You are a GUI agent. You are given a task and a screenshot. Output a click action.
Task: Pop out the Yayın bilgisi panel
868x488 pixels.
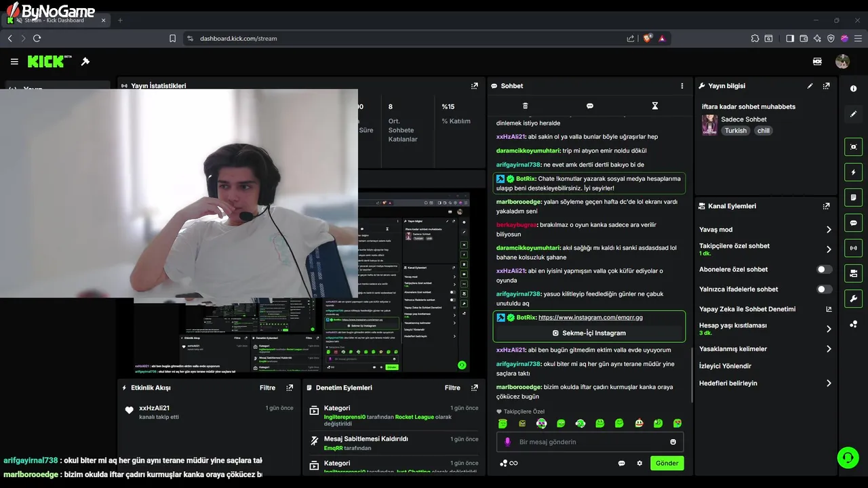click(x=826, y=86)
